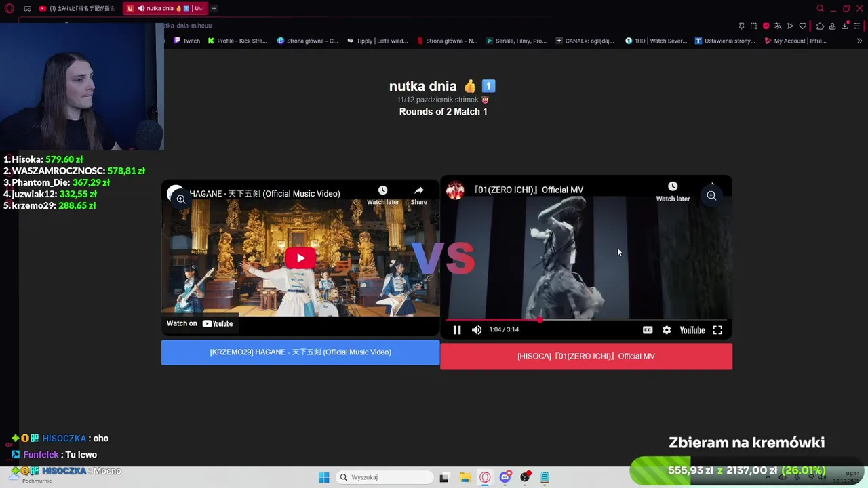
Task: Open the Opera account profile icon
Action: coord(832,26)
